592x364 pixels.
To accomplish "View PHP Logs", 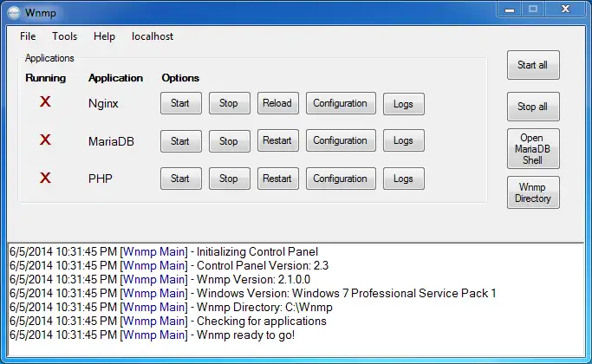I will coord(404,179).
